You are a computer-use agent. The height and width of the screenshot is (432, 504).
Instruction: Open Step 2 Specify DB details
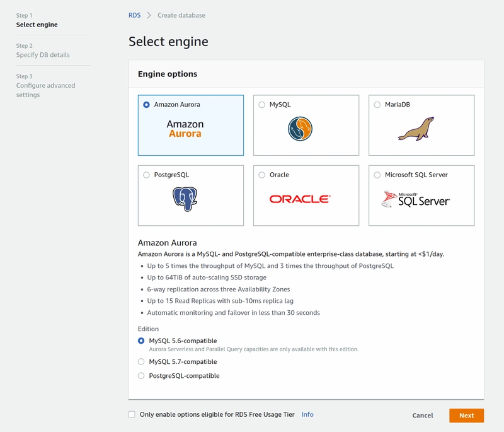pos(43,55)
